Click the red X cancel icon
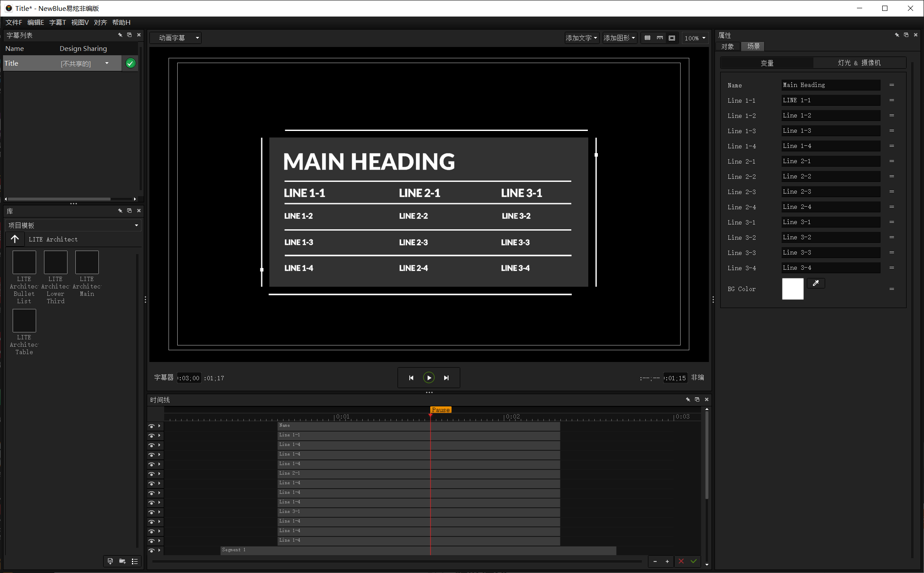Image resolution: width=924 pixels, height=573 pixels. 681,561
